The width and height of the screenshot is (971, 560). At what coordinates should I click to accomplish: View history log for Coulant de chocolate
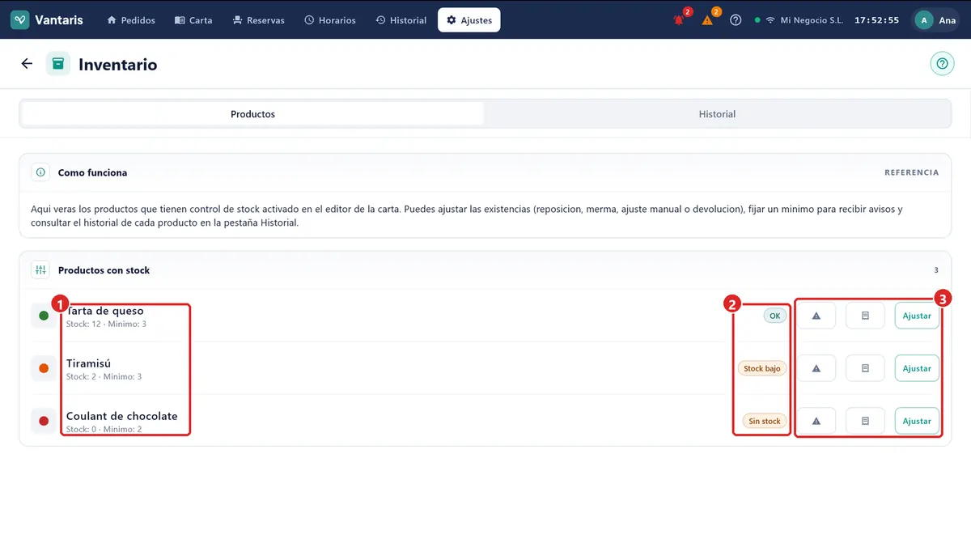coord(865,421)
